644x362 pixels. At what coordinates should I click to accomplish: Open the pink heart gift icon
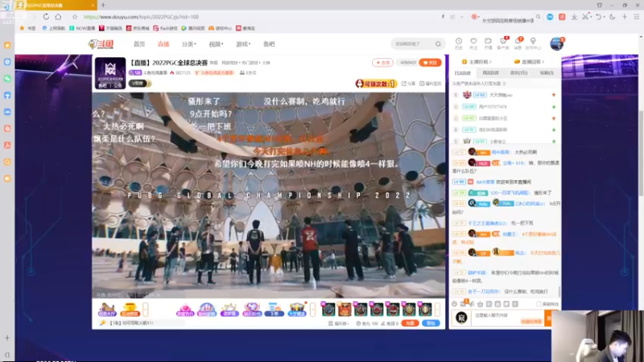(x=185, y=310)
